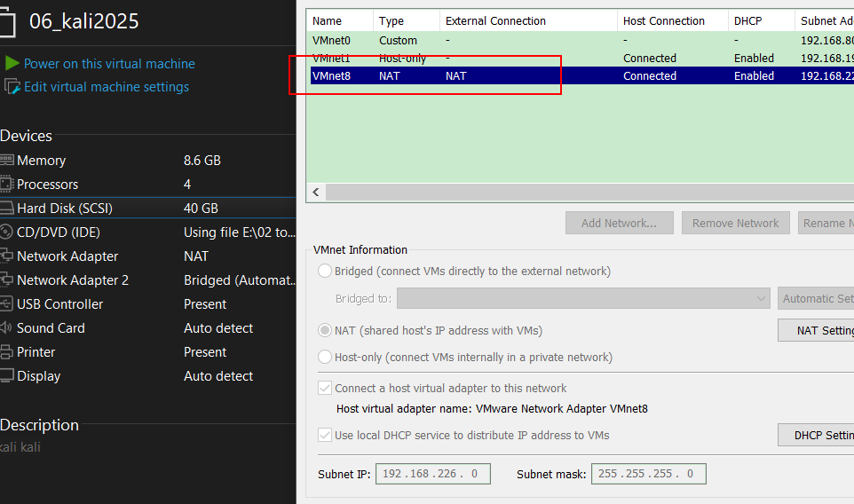Click the Network Adapter NAT value
The width and height of the screenshot is (854, 504).
pyautogui.click(x=196, y=256)
